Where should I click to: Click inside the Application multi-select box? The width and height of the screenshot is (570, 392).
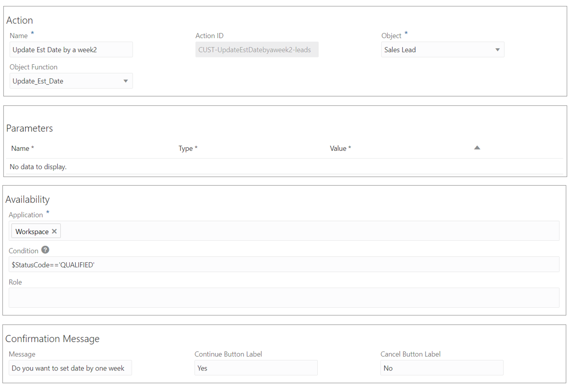coord(307,231)
